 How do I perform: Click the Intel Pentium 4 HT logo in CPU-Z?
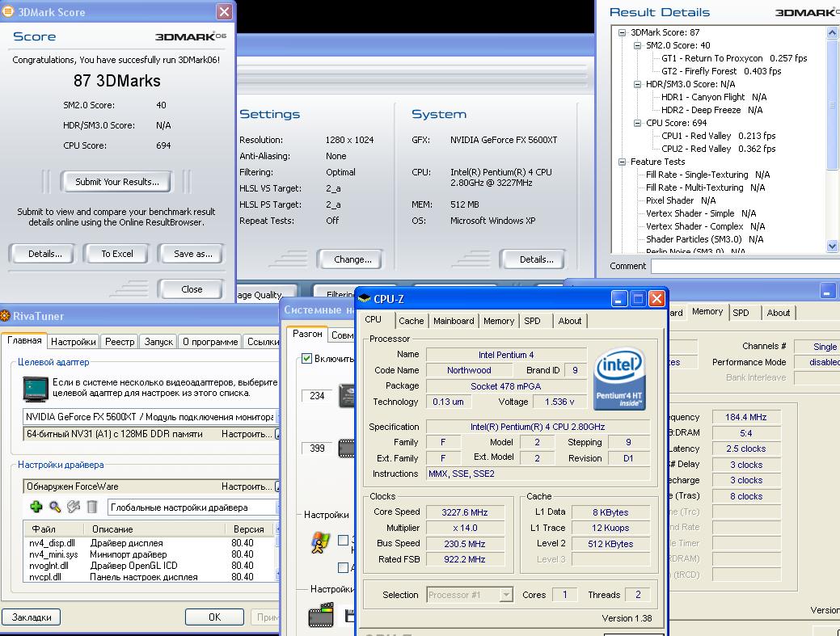(619, 378)
